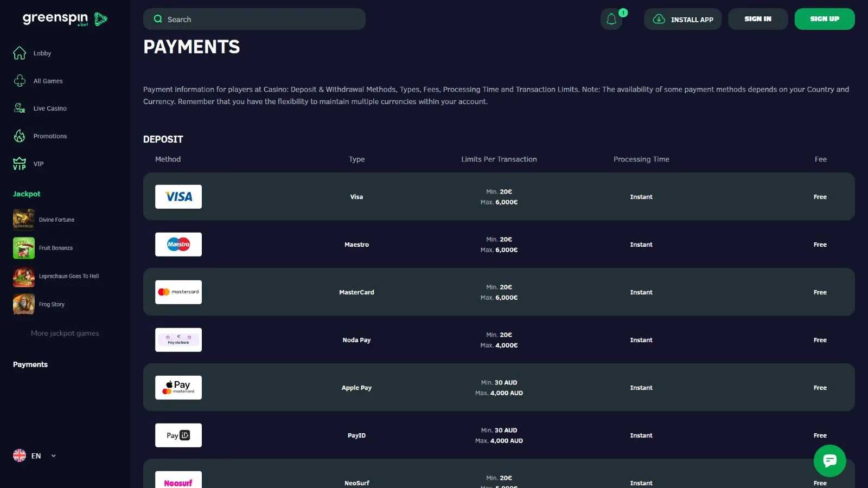Open the Promotions page

coord(50,136)
